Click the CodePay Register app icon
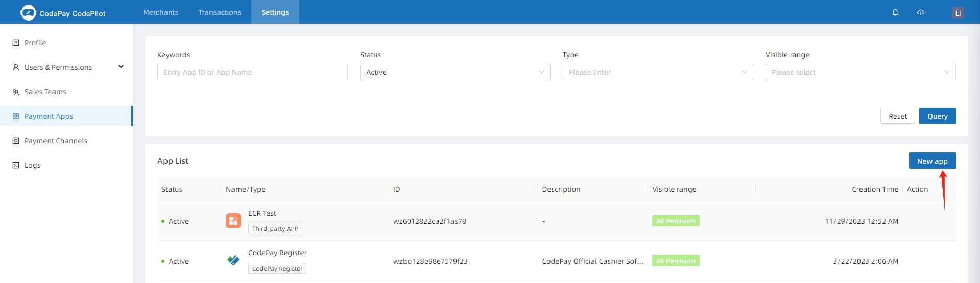This screenshot has height=283, width=980. (233, 261)
